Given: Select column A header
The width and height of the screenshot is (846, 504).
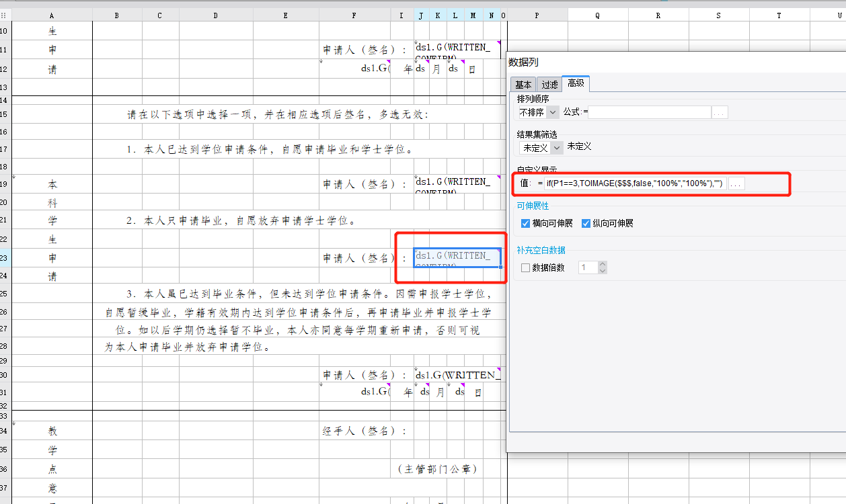Looking at the screenshot, I should pos(52,15).
